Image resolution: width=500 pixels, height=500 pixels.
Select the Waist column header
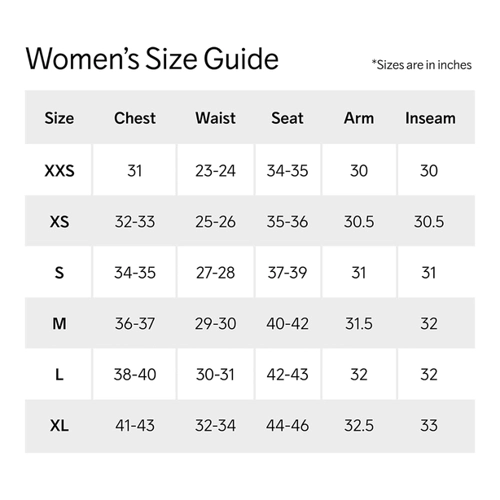[x=215, y=118]
